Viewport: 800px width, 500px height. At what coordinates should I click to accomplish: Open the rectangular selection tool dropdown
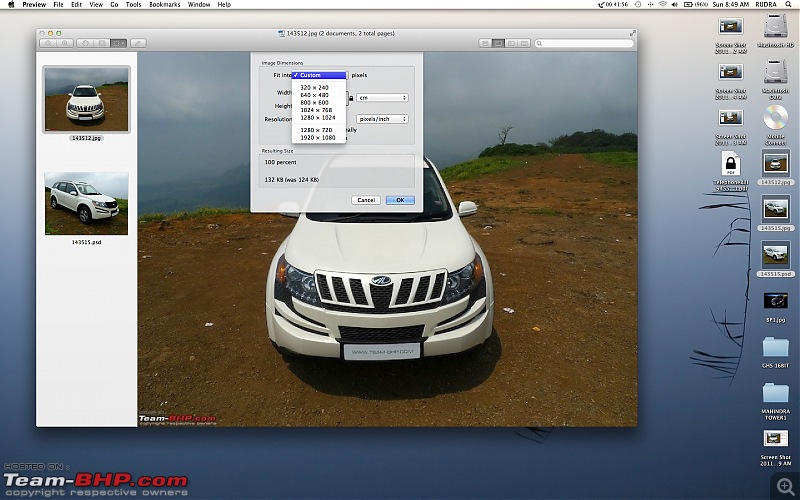(x=119, y=43)
